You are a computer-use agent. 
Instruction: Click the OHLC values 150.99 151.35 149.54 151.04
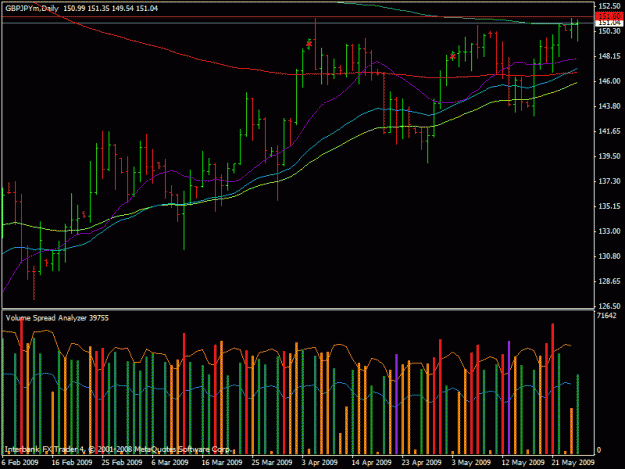click(x=110, y=8)
